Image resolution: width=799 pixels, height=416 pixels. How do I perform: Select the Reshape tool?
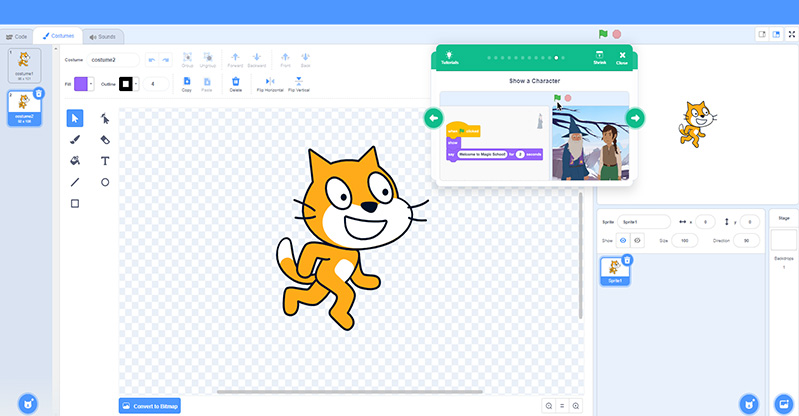coord(105,118)
